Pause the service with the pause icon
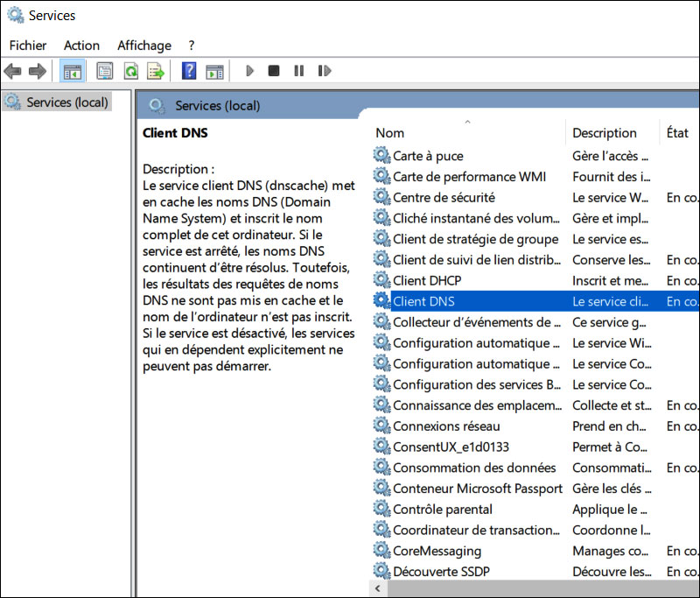 tap(298, 71)
